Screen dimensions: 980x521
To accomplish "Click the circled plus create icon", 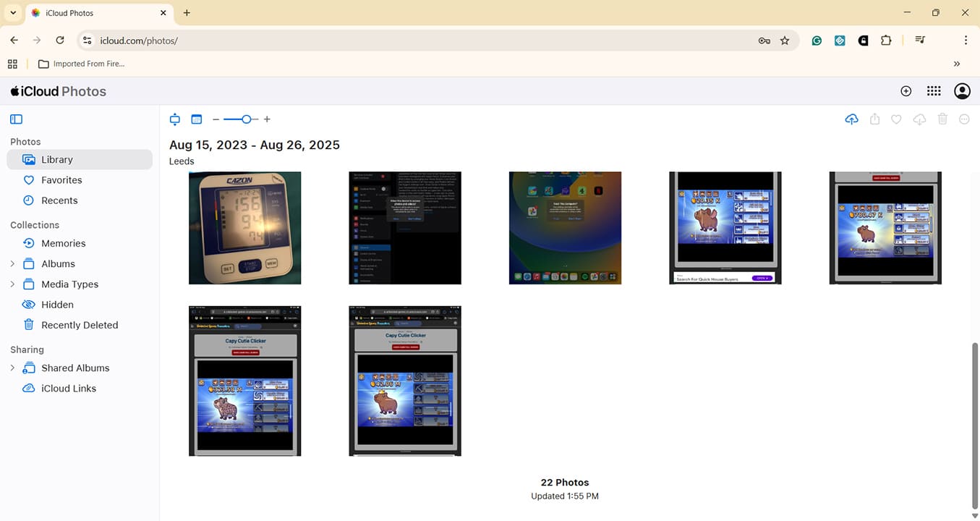I will (906, 91).
